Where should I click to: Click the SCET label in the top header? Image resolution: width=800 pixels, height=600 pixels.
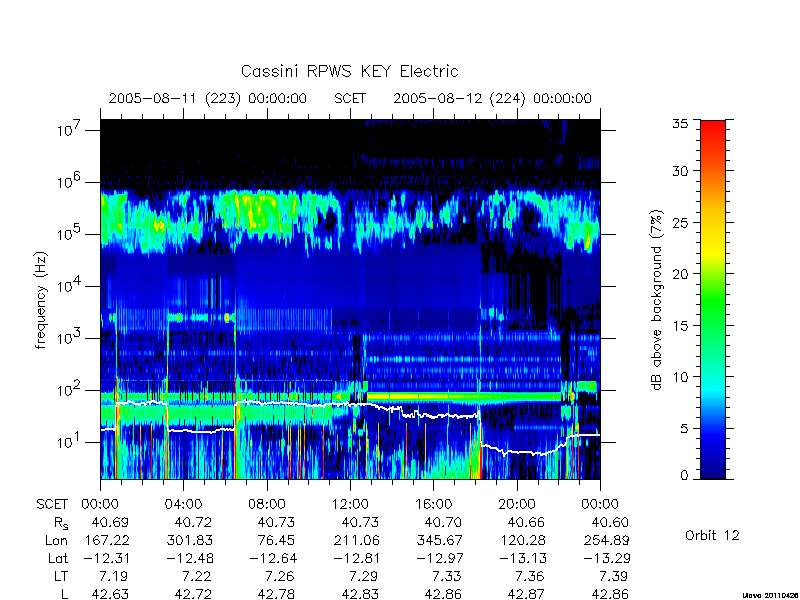350,98
